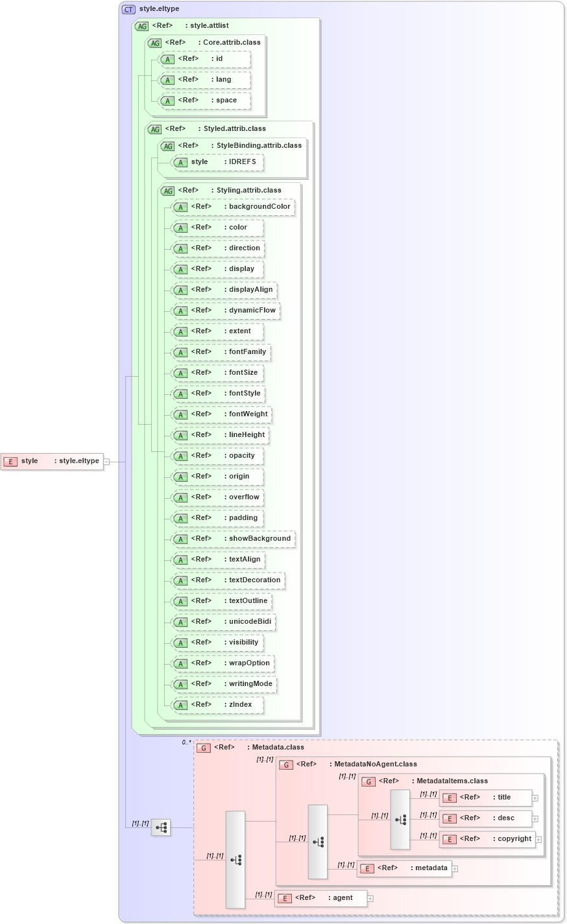Click the A icon of fontFamily attribute
The width and height of the screenshot is (567, 924).
pos(180,352)
